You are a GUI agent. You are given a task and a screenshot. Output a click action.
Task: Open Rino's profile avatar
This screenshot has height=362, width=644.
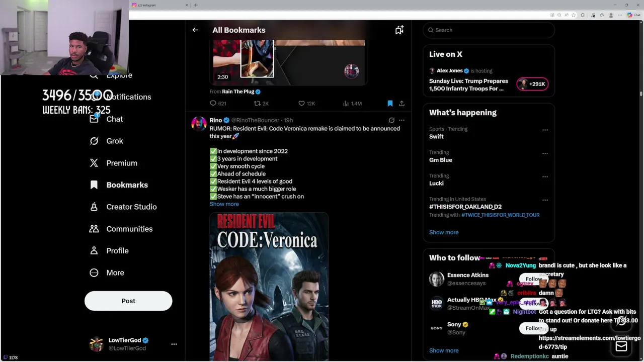point(199,124)
